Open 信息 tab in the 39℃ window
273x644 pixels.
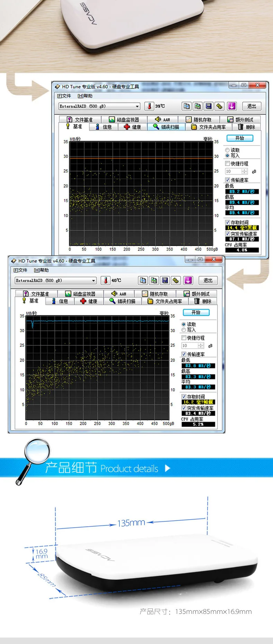click(104, 127)
